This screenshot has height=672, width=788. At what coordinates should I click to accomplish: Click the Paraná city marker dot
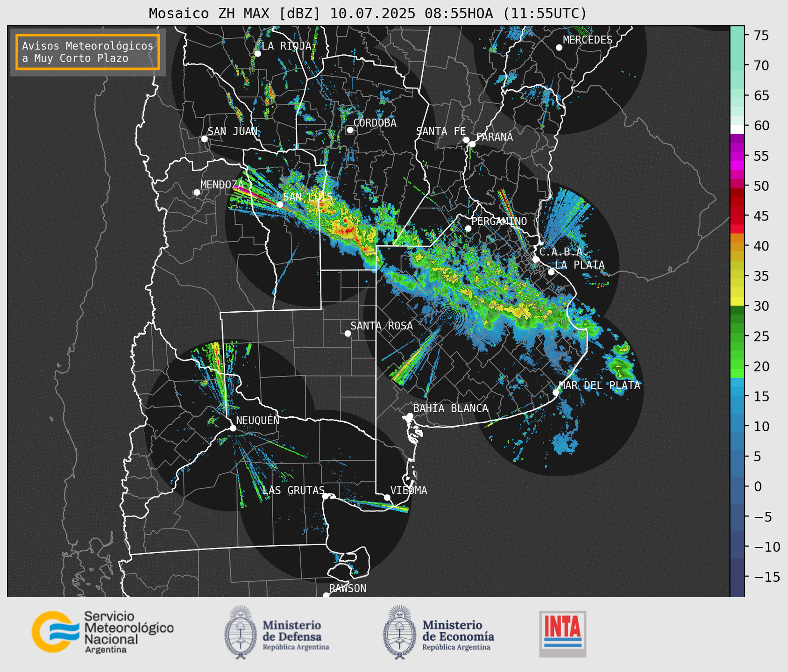coord(472,144)
